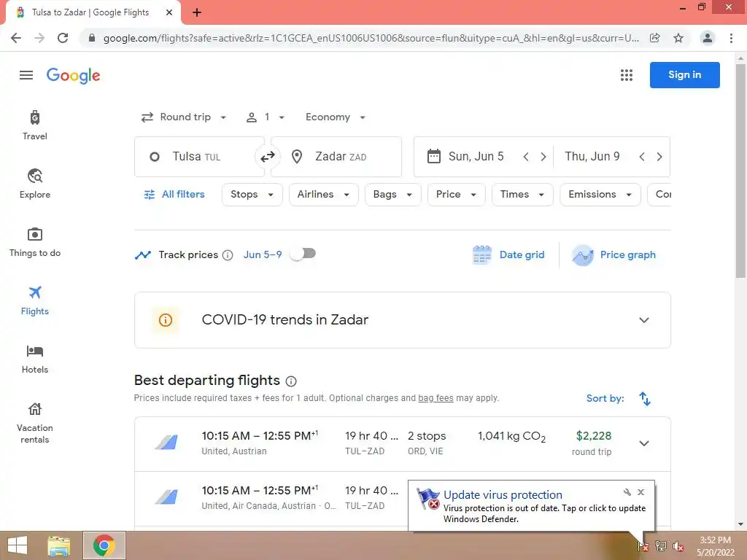Click the network tray icon
747x560 pixels.
click(661, 545)
